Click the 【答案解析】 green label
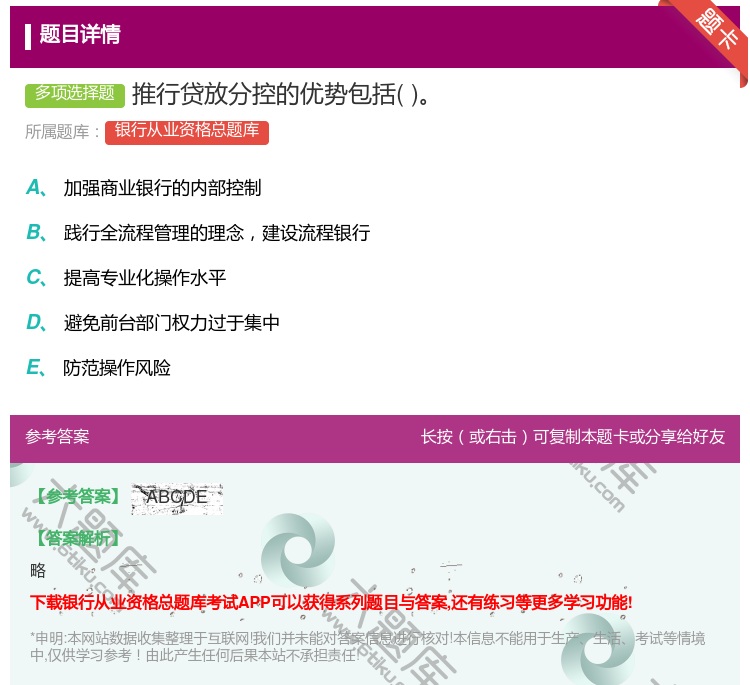750x685 pixels. point(77,539)
